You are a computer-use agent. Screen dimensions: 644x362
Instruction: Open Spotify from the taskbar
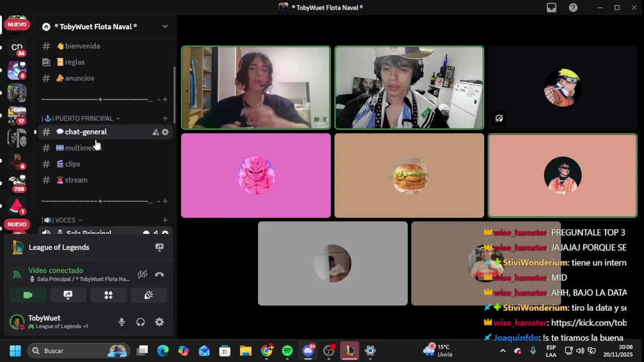[287, 350]
